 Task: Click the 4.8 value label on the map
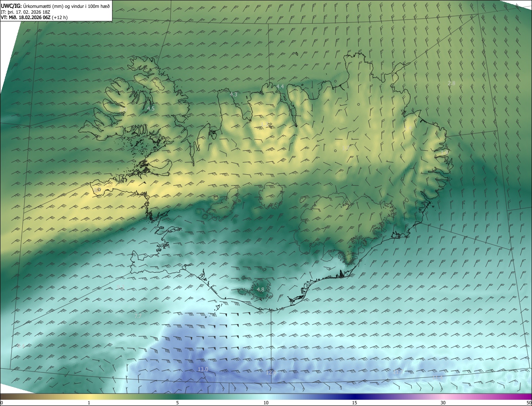pos(261,289)
